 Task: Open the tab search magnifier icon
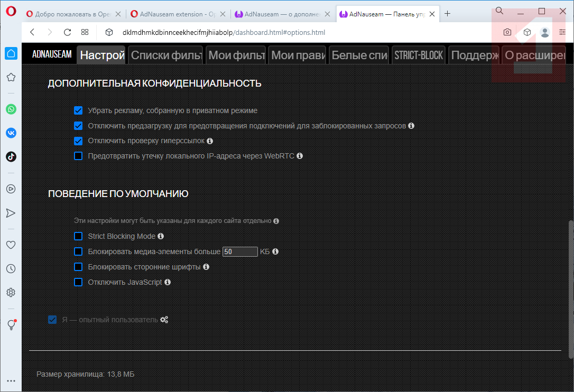pos(499,11)
